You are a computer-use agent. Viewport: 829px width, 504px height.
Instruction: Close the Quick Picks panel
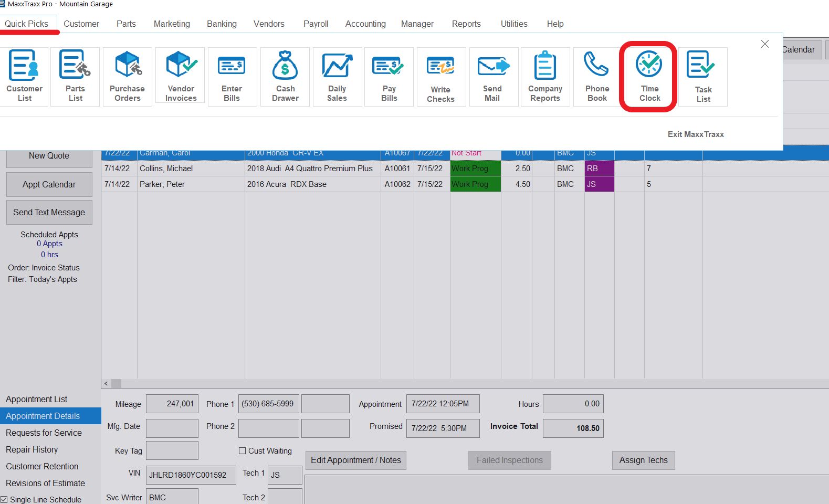click(x=765, y=44)
